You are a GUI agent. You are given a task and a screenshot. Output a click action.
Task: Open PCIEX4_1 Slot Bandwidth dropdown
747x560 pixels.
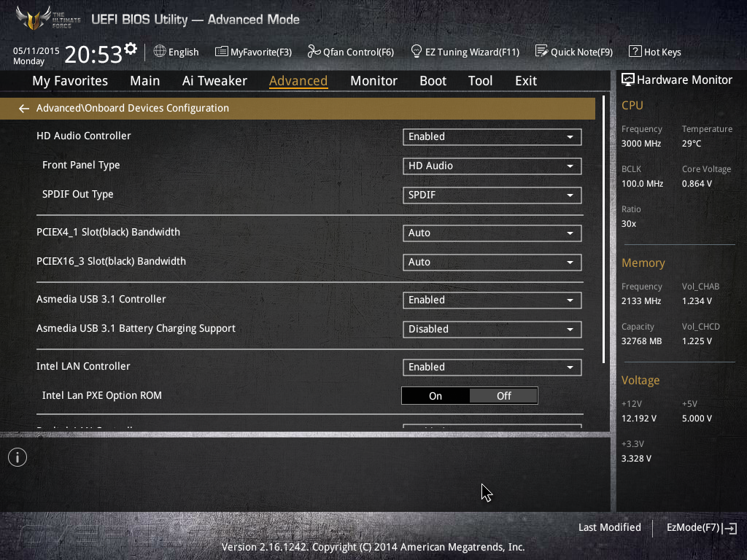tap(492, 233)
